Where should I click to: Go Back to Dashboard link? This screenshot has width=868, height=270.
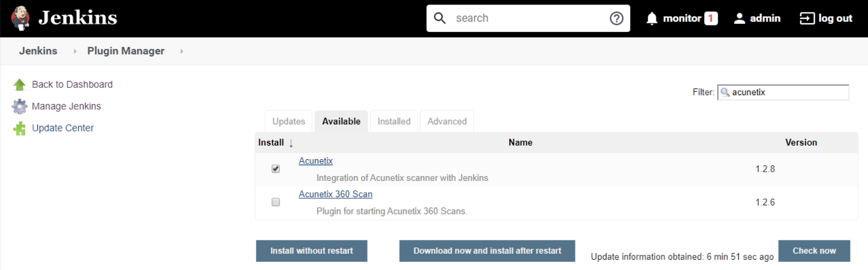pyautogui.click(x=72, y=84)
